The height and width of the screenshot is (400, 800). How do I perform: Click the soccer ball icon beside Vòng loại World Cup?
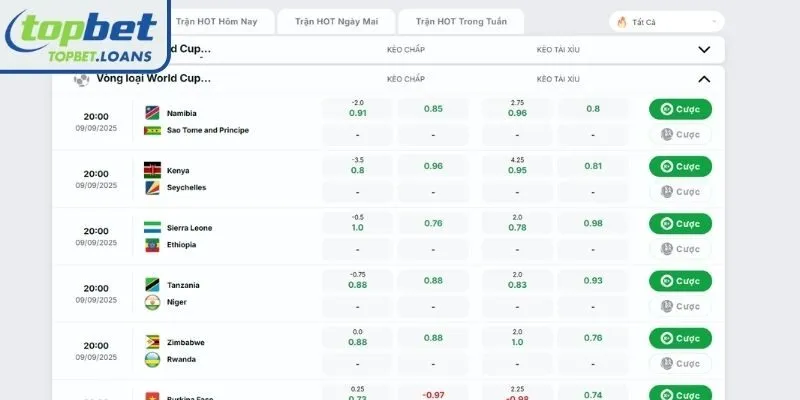tap(82, 79)
